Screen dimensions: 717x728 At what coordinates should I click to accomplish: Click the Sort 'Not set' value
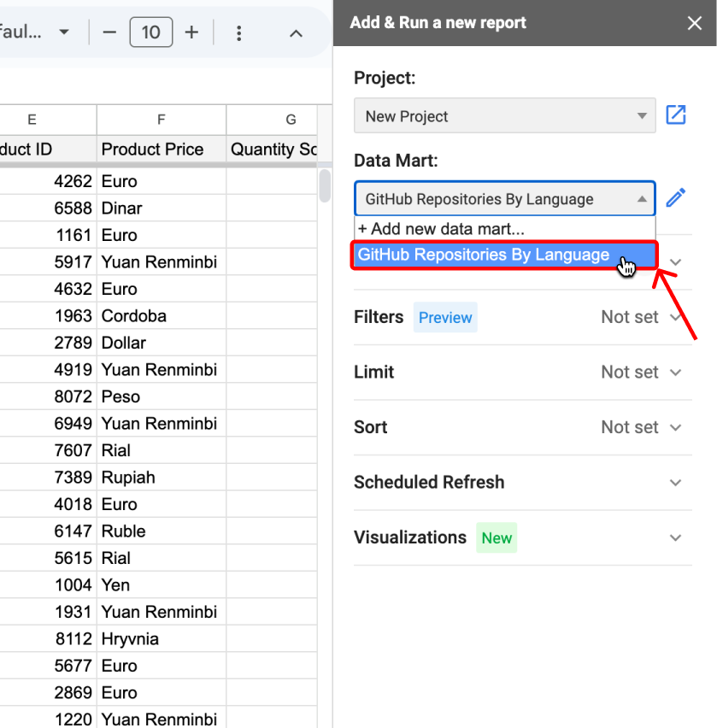630,427
